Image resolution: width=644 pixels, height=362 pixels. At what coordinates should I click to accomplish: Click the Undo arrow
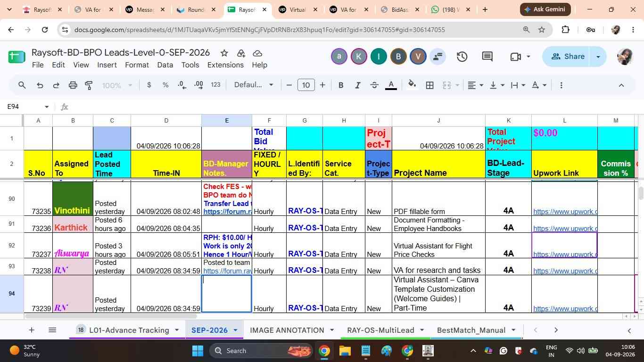pos(40,85)
